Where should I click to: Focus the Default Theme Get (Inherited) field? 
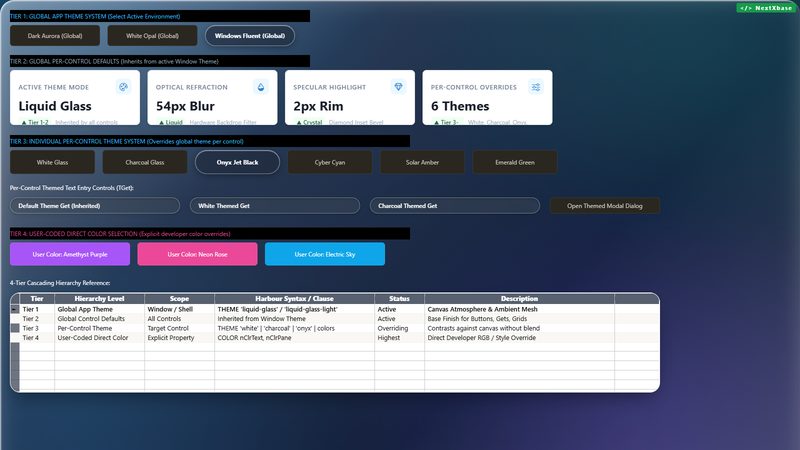pos(95,206)
